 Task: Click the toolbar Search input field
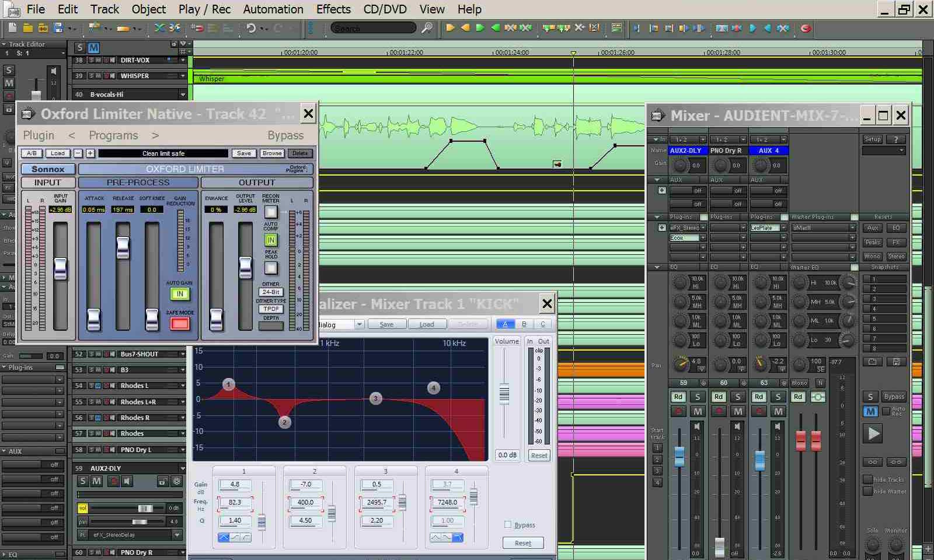click(374, 28)
